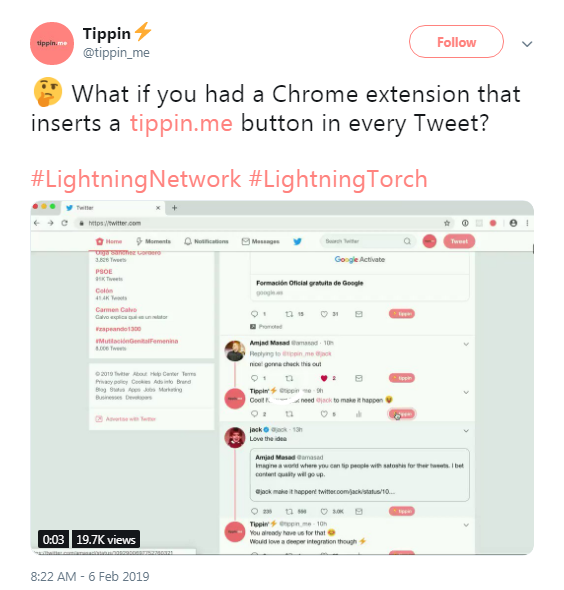The image size is (564, 590).
Task: Open the #LightningNetwork hashtag
Action: click(135, 179)
